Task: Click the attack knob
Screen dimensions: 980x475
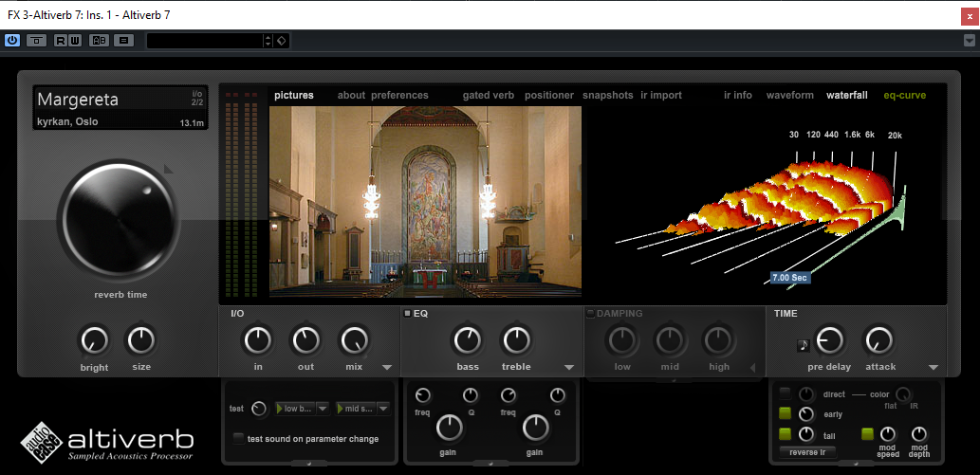Action: (x=879, y=340)
